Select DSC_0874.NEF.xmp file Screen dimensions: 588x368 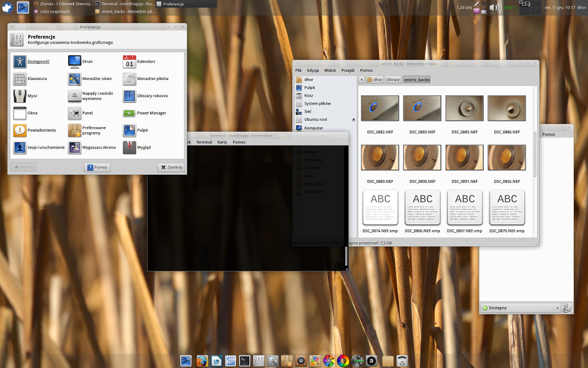tap(380, 212)
